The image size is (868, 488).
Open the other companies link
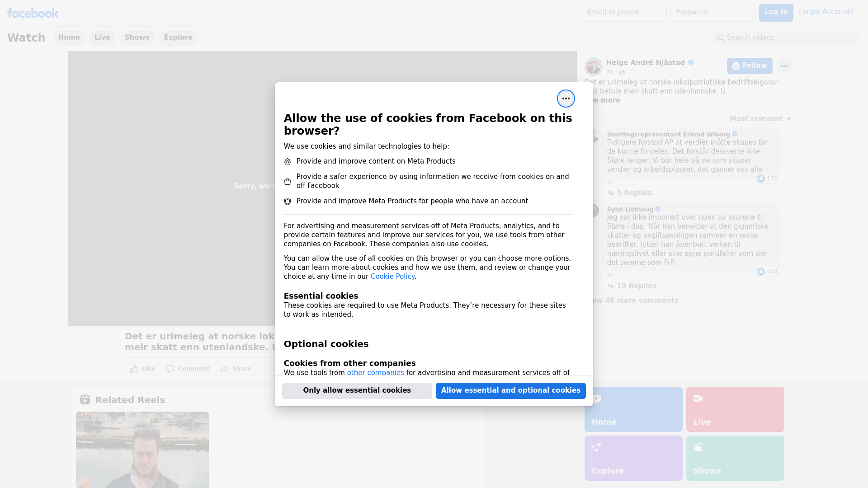pos(375,372)
